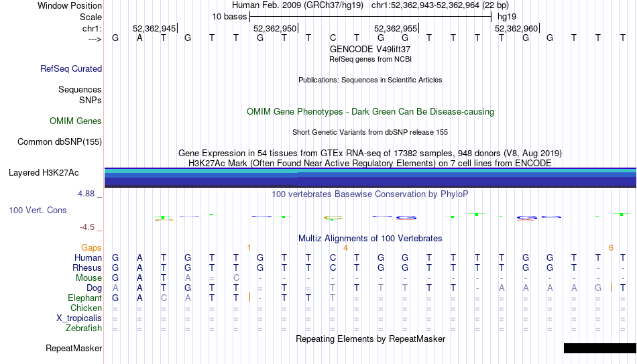
Task: Click the RepeatMasker track label
Action: 74,348
